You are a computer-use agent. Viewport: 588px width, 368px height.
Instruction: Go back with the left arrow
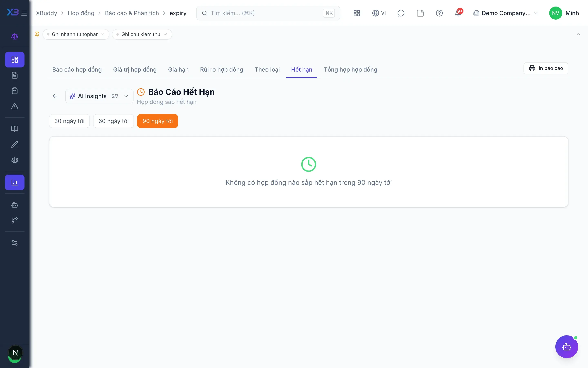point(55,96)
